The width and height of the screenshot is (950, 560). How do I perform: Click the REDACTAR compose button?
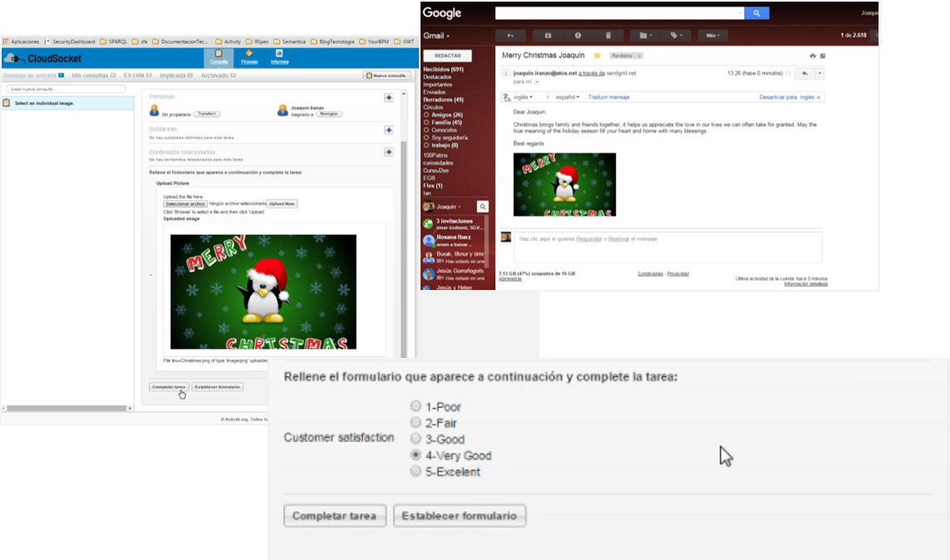tap(448, 56)
